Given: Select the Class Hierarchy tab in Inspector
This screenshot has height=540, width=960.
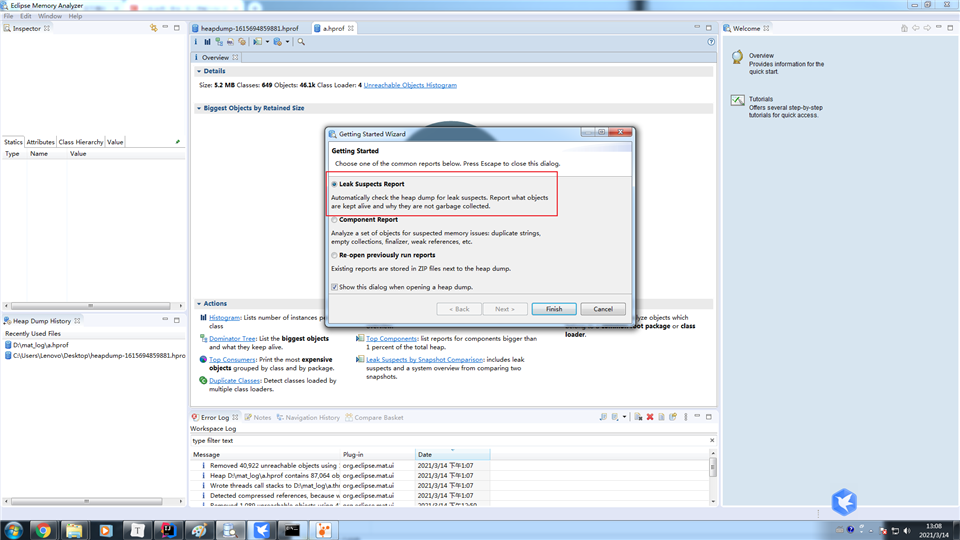Looking at the screenshot, I should coord(81,142).
